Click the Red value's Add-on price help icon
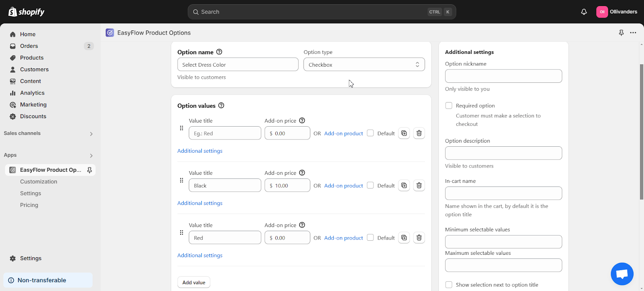The image size is (644, 291). click(x=302, y=225)
